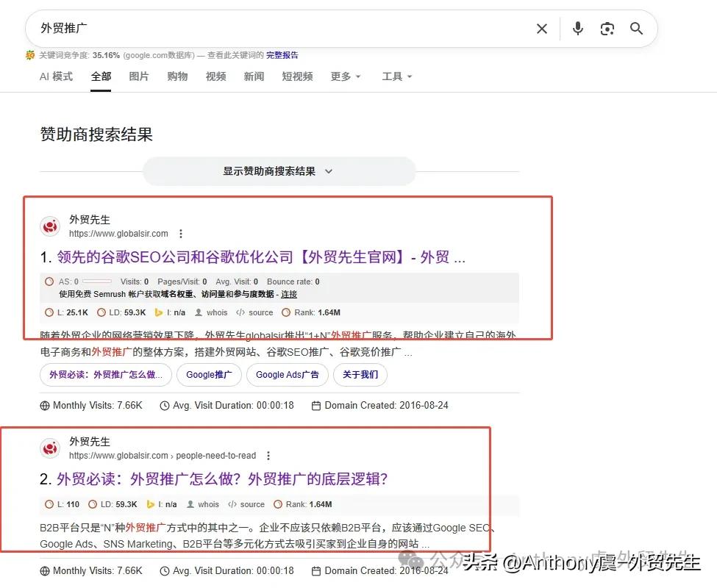The width and height of the screenshot is (717, 588).
Task: Click the source code icon in SEOquake bar
Action: point(239,312)
